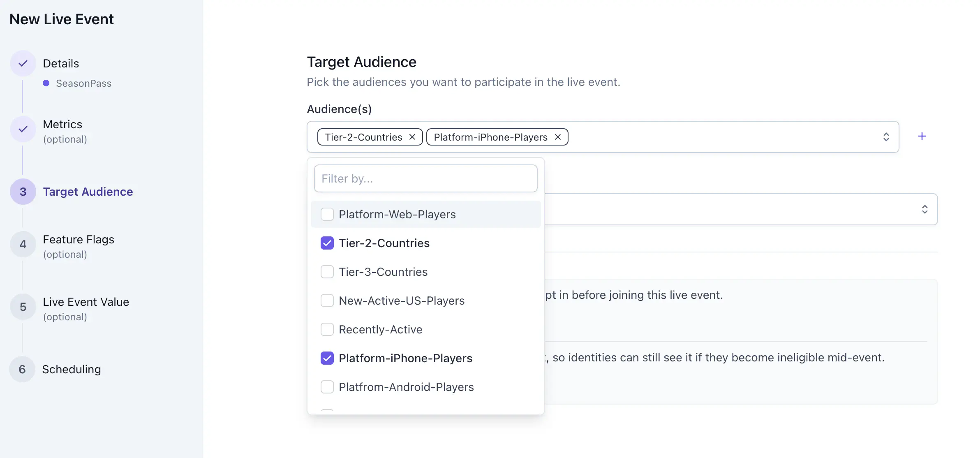Click the plus icon to add another audience field
Image resolution: width=980 pixels, height=458 pixels.
pos(922,136)
